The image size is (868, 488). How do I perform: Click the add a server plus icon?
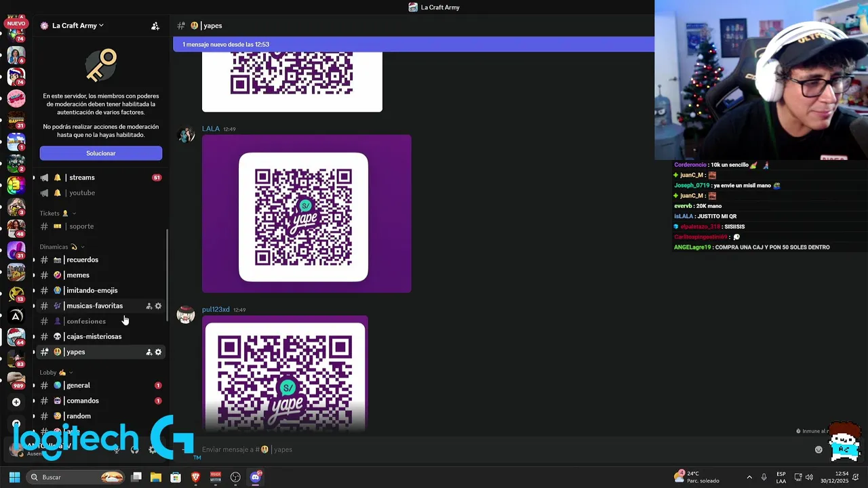tap(16, 402)
